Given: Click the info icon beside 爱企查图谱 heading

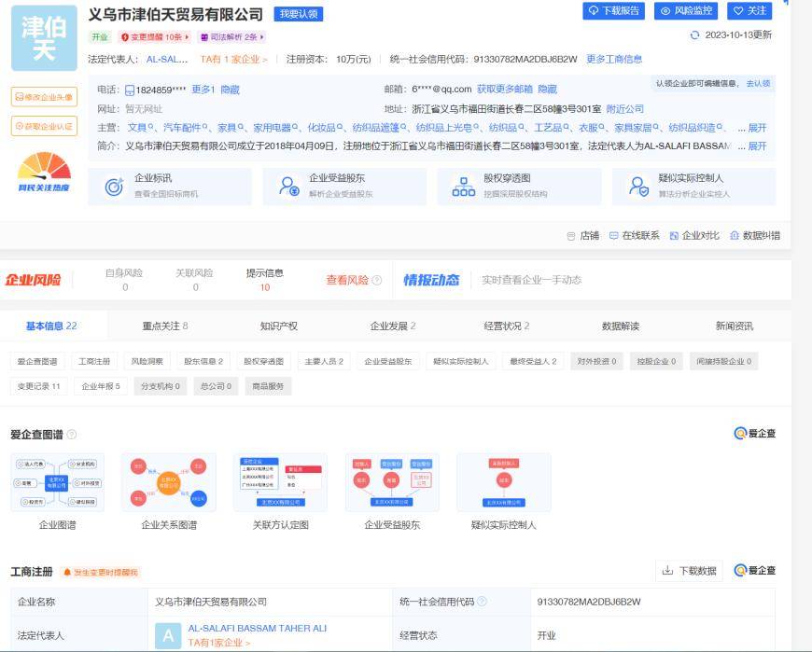Looking at the screenshot, I should coord(72,434).
